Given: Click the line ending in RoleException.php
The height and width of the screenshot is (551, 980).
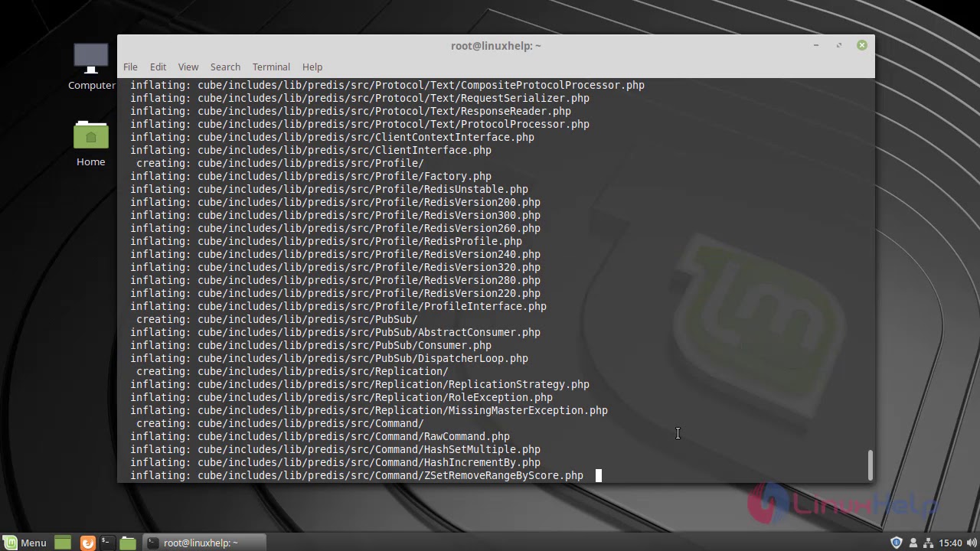Looking at the screenshot, I should 341,397.
